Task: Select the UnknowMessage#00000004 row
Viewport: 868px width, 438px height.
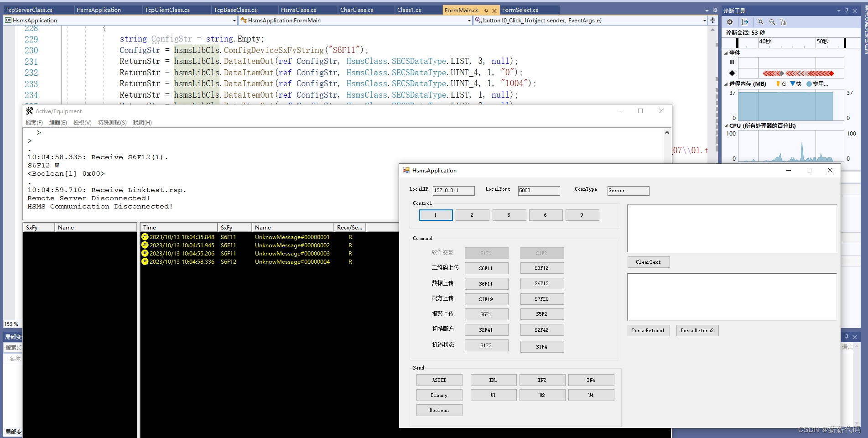Action: pos(269,261)
